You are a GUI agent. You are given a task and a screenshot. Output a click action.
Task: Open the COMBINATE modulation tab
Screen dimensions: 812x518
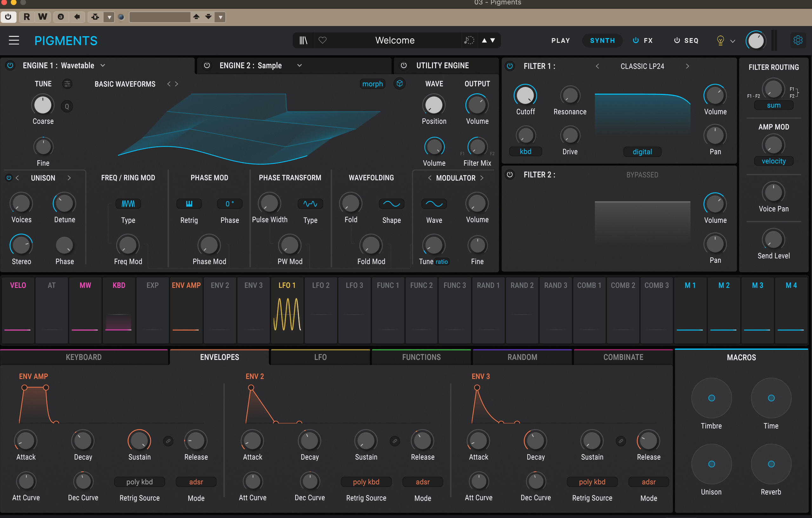[623, 357]
